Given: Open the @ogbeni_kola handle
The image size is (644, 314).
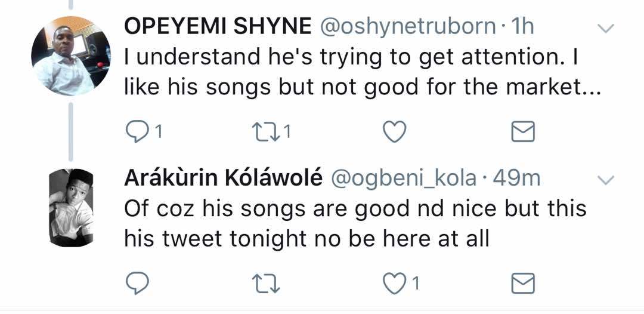Looking at the screenshot, I should coord(403,178).
